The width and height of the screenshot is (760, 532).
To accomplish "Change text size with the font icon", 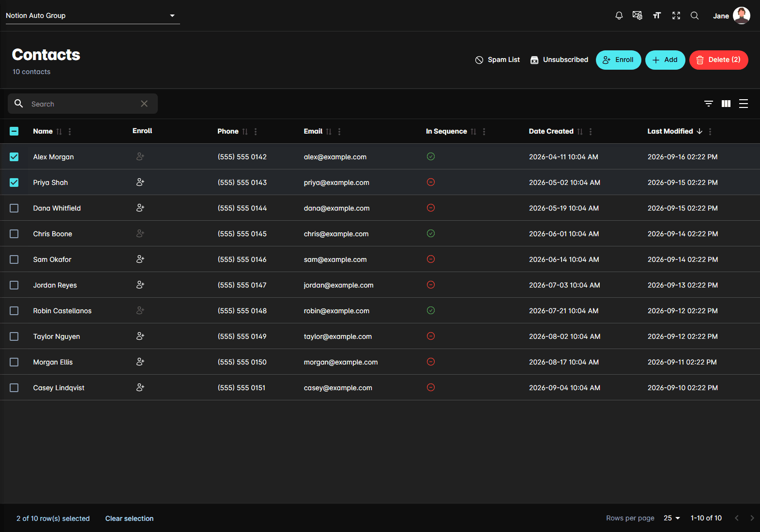I will (x=657, y=15).
